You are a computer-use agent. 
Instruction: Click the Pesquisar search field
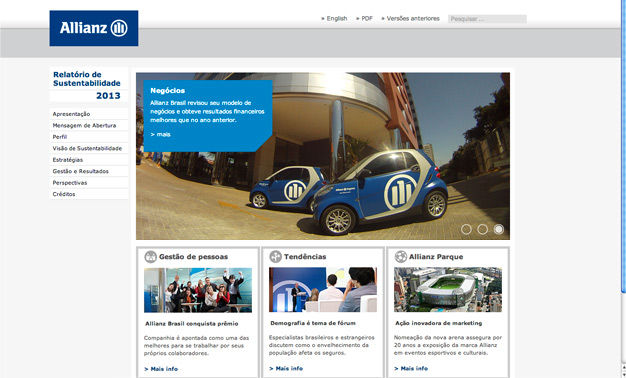pyautogui.click(x=487, y=19)
